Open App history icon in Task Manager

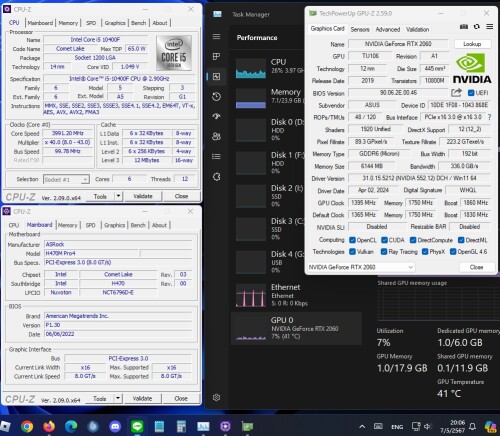(x=216, y=97)
